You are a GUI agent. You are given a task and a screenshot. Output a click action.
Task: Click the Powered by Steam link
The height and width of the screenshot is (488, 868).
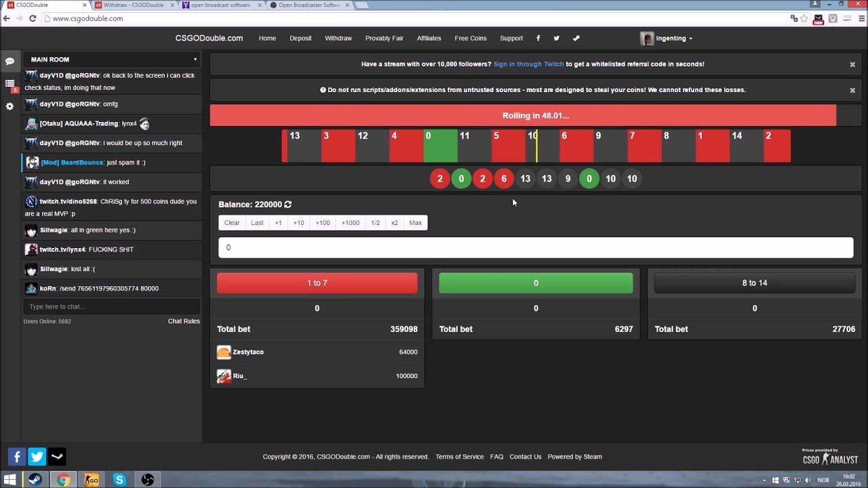tap(575, 457)
